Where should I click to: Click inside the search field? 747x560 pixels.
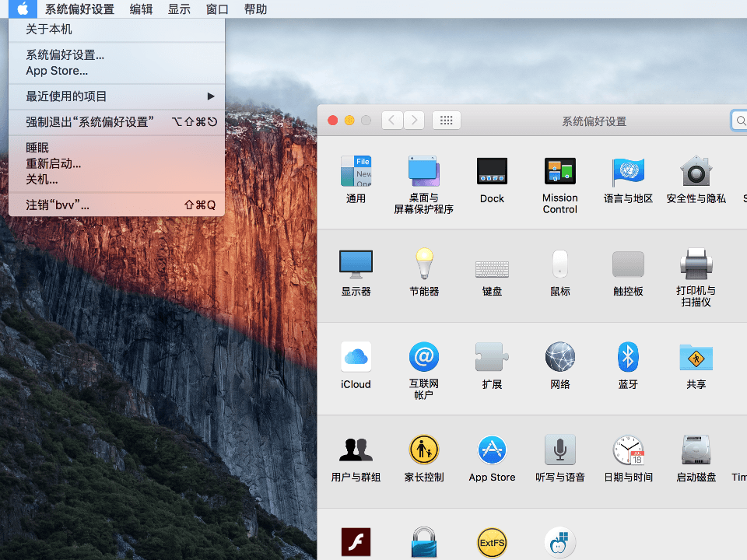pyautogui.click(x=740, y=120)
